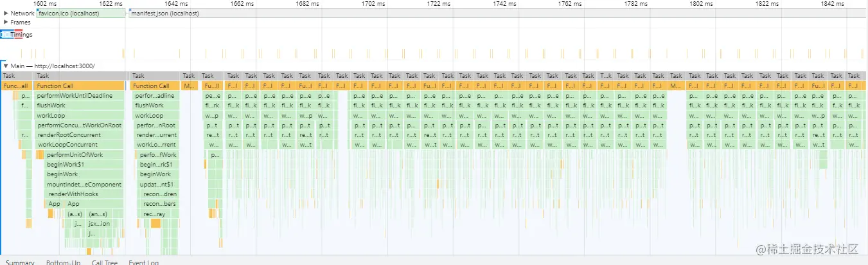Switch to the Bottom-Up tab
The width and height of the screenshot is (868, 265).
click(x=63, y=262)
